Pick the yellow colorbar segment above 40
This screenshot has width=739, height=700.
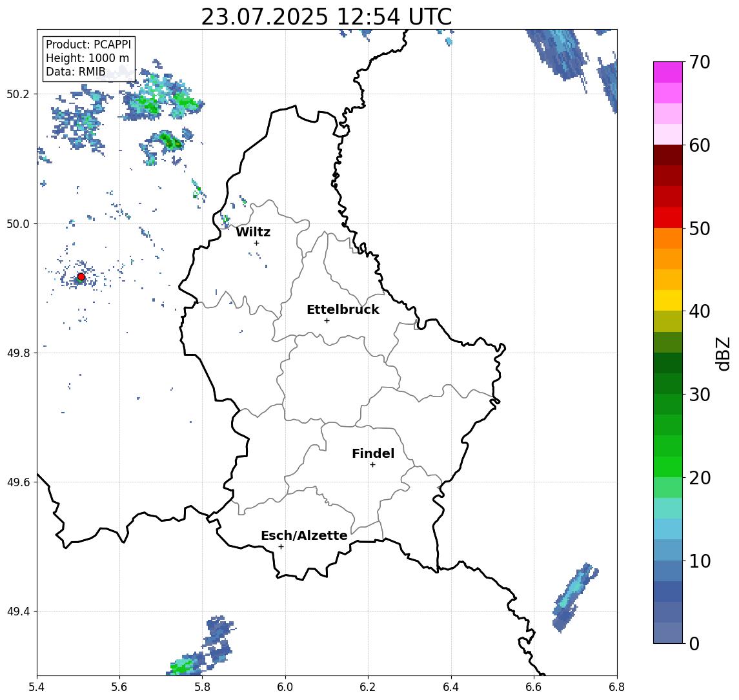tap(668, 300)
